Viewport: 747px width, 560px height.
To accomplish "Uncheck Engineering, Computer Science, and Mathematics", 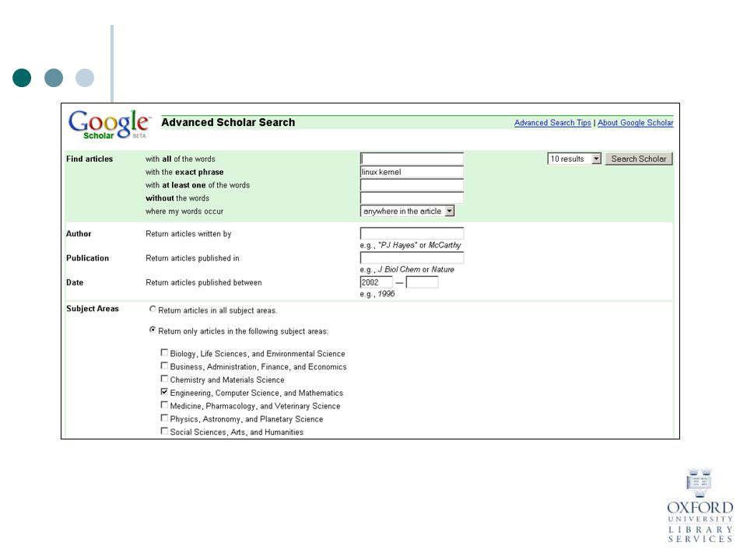I will click(164, 392).
